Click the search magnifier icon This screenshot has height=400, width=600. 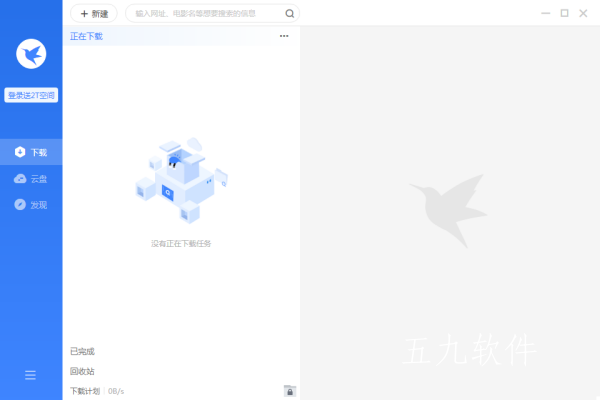(x=290, y=14)
